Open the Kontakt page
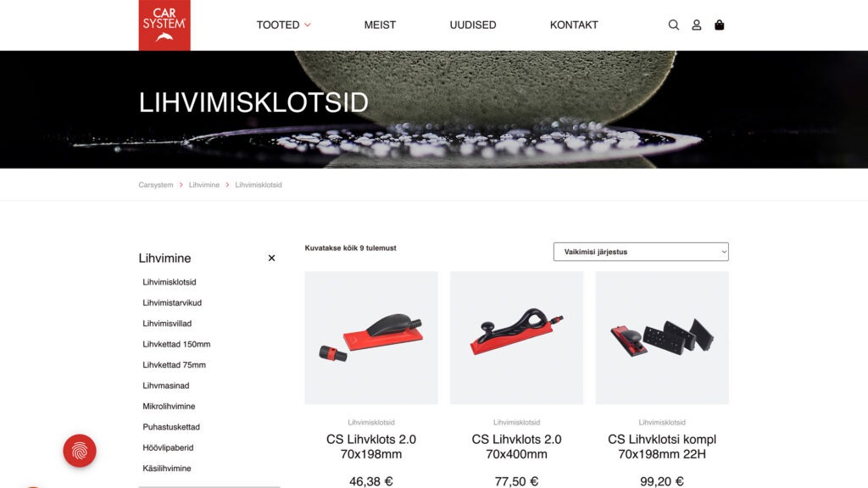The image size is (868, 488). 574,25
